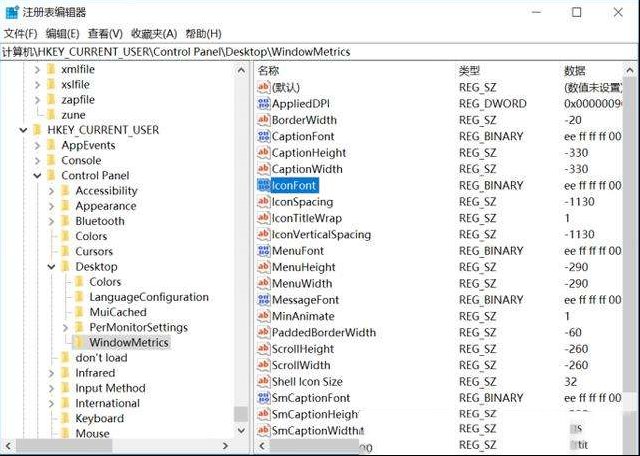
Task: Click the CaptionFont binary value icon
Action: 264,136
